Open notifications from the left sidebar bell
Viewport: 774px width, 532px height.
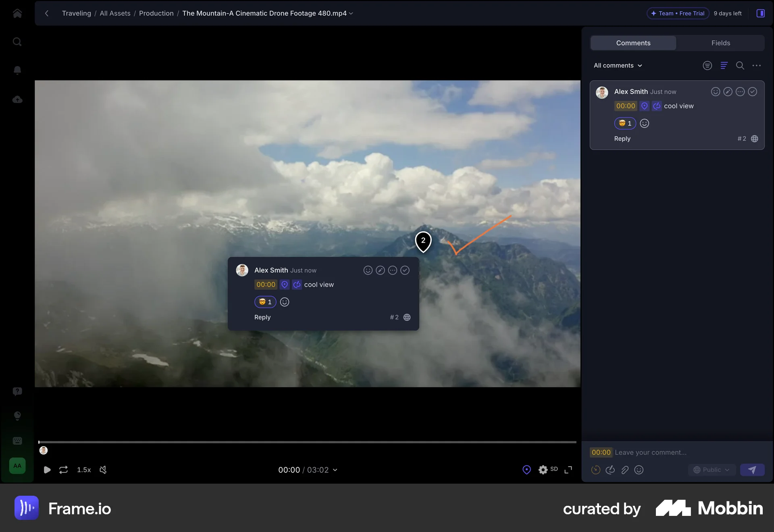pos(17,70)
